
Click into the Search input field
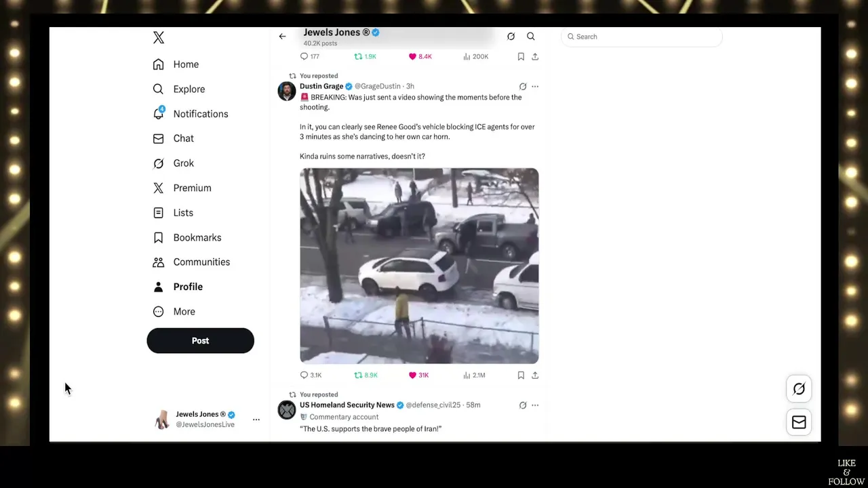pyautogui.click(x=642, y=37)
